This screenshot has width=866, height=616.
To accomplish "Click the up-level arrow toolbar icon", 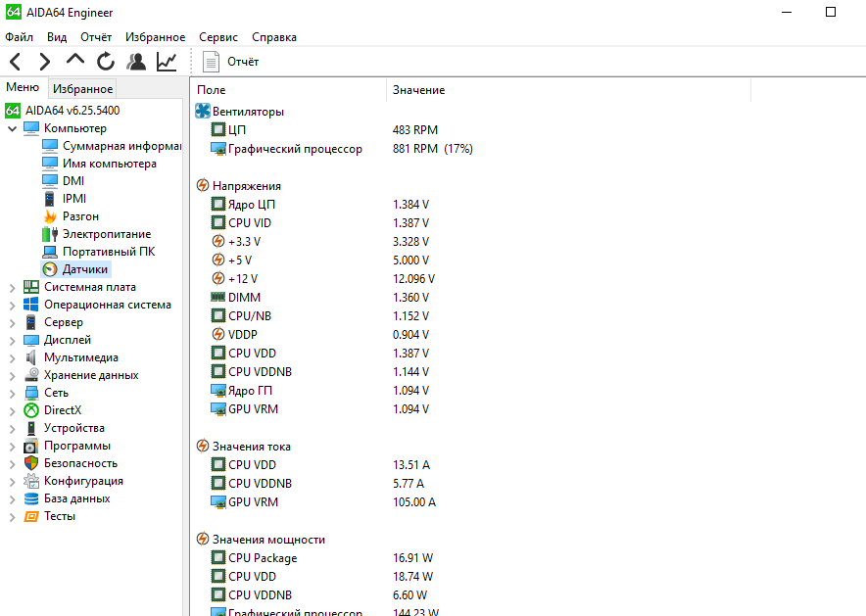I will (75, 60).
